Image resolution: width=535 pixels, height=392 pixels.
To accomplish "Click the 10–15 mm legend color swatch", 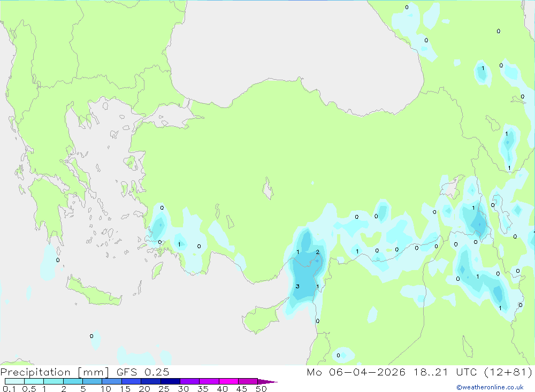I will click(112, 381).
